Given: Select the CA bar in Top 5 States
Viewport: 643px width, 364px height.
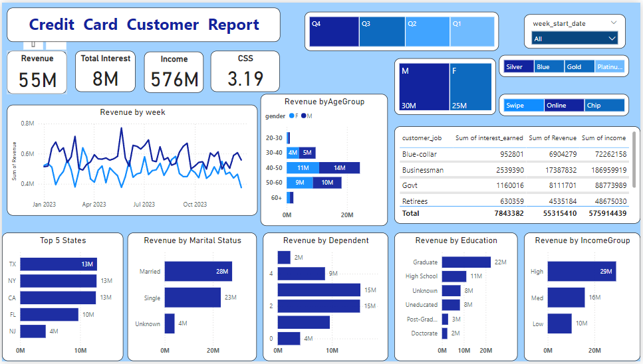Looking at the screenshot, I should pos(58,298).
